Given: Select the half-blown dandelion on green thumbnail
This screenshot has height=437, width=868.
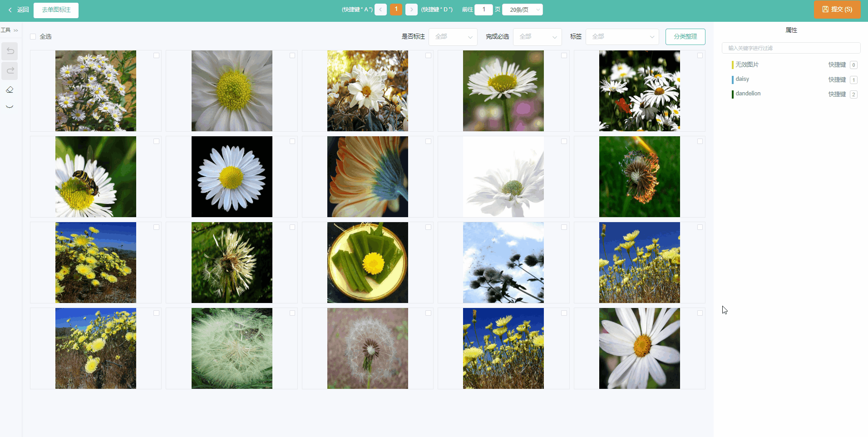Looking at the screenshot, I should 232,263.
